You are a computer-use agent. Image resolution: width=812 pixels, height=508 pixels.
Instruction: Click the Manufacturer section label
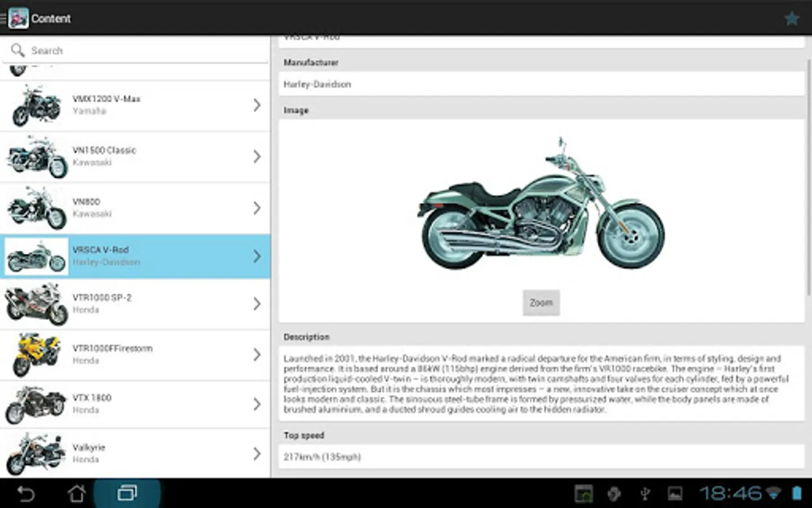(311, 63)
